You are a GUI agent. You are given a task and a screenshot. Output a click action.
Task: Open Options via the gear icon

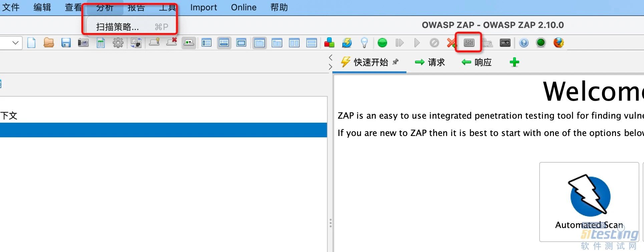(x=118, y=43)
